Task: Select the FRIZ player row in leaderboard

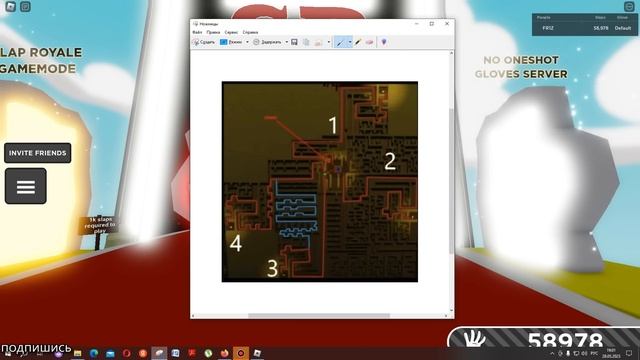Action: [x=584, y=28]
